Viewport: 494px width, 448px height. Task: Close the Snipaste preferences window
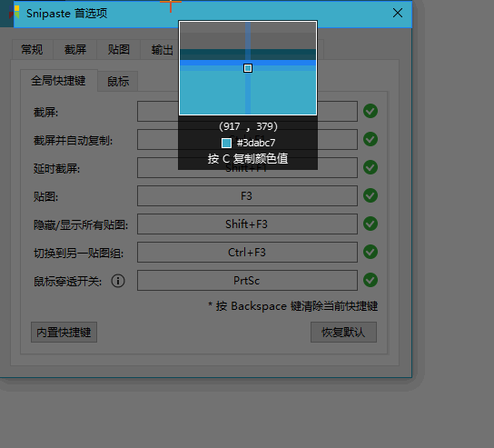398,13
